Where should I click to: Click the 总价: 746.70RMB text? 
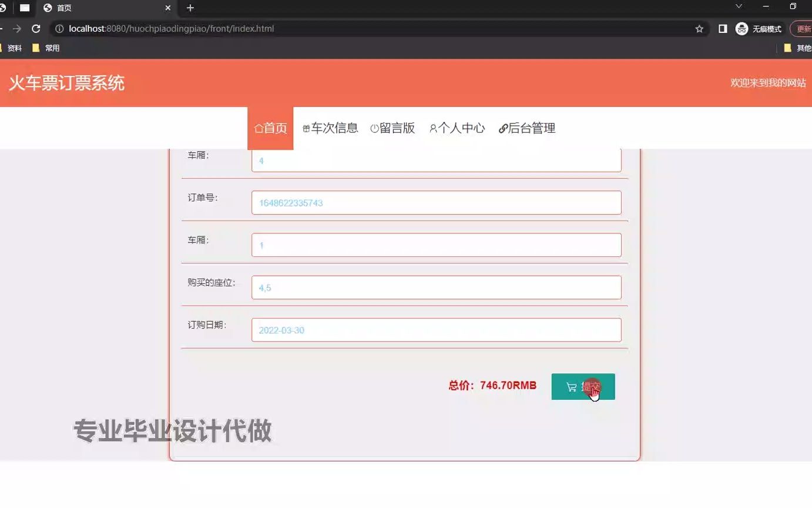point(492,386)
